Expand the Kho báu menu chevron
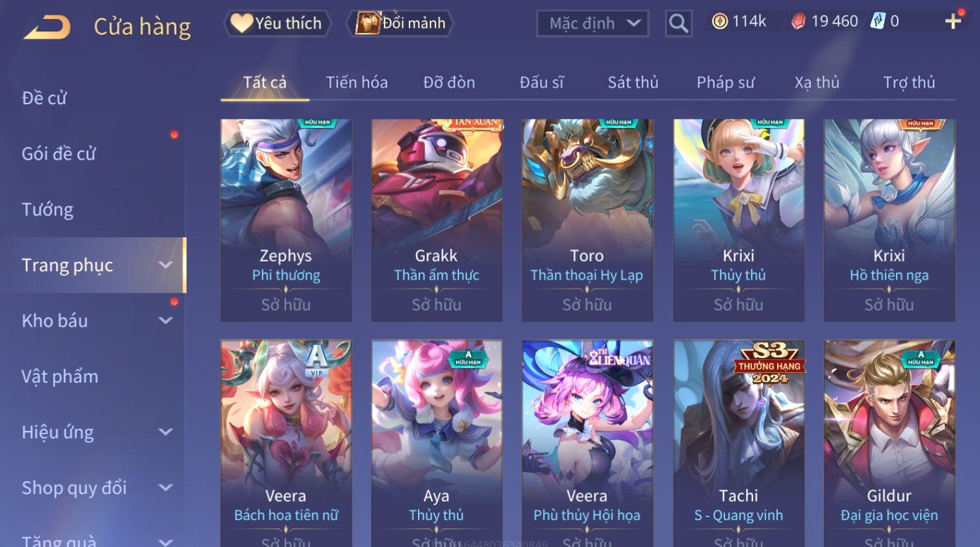The image size is (980, 547). pyautogui.click(x=166, y=321)
